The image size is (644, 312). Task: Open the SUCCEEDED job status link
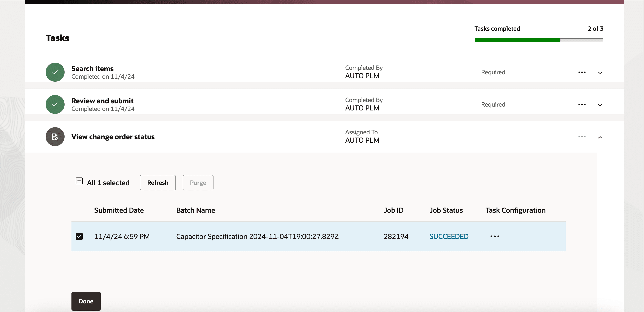[449, 236]
